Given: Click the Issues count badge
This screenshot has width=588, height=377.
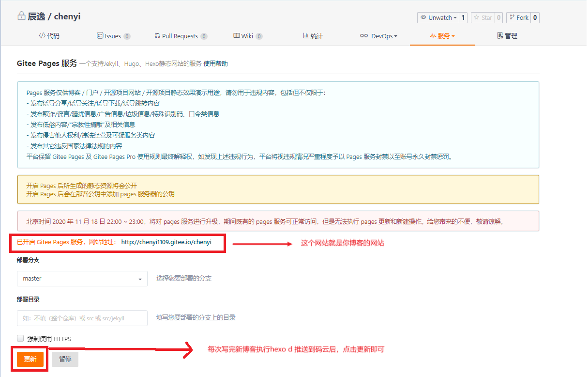Looking at the screenshot, I should point(127,36).
